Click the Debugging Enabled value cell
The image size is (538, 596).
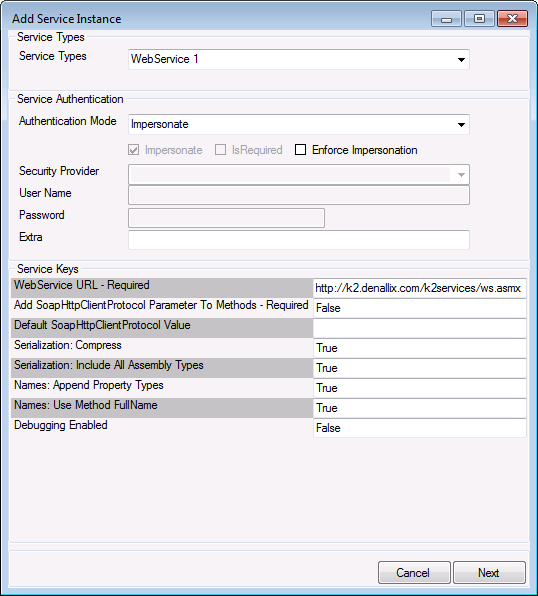pyautogui.click(x=420, y=428)
